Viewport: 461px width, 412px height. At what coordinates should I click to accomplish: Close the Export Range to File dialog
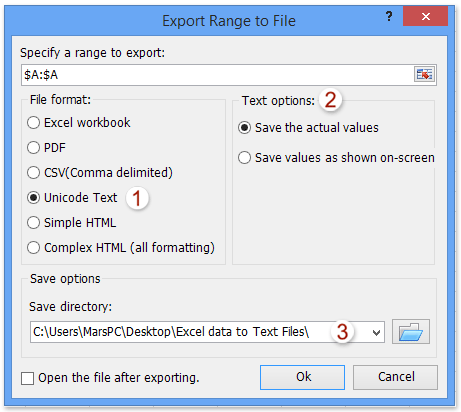click(425, 16)
